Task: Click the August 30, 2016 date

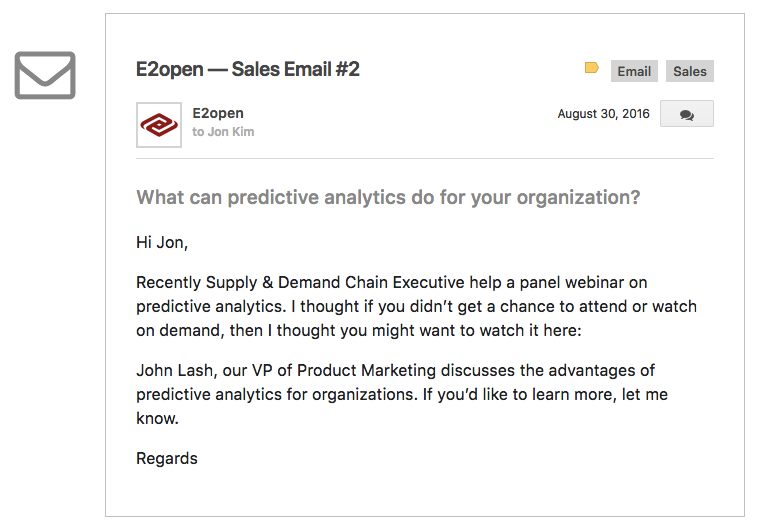Action: (x=603, y=114)
